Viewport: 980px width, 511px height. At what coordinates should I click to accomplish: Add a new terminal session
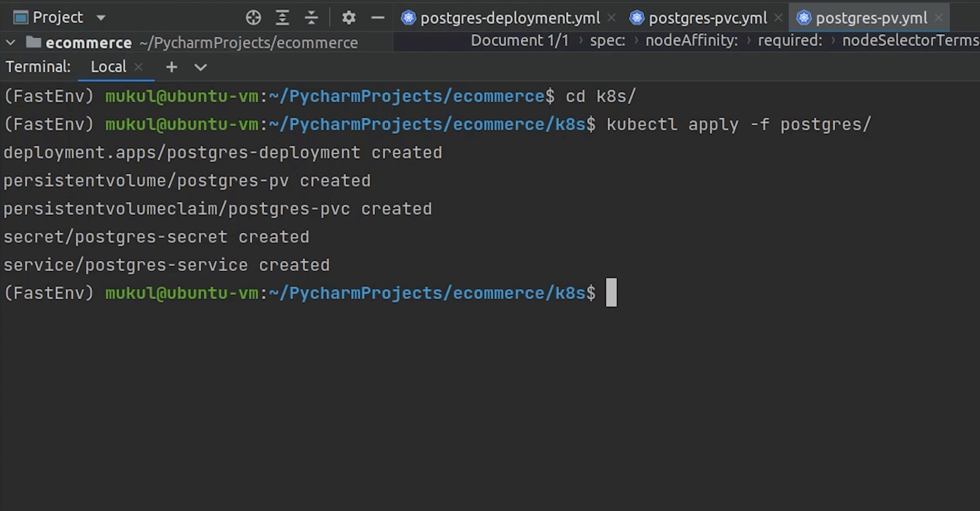pyautogui.click(x=171, y=67)
